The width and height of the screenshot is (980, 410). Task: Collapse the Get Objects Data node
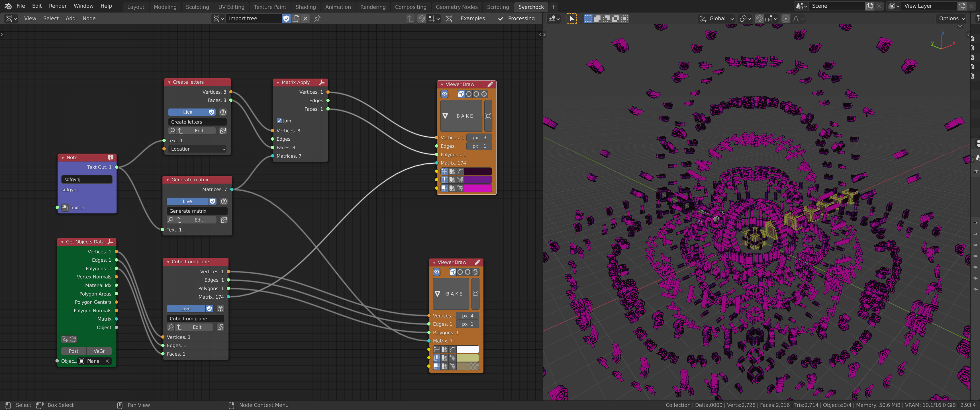pos(62,242)
